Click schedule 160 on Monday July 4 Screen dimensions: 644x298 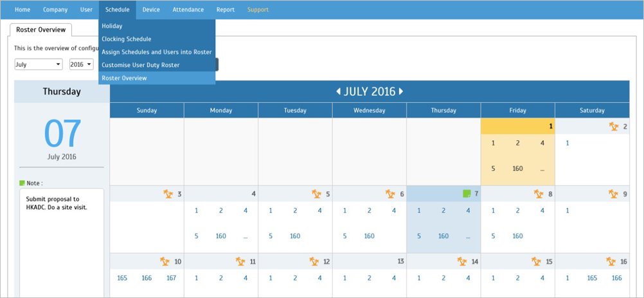pos(221,236)
